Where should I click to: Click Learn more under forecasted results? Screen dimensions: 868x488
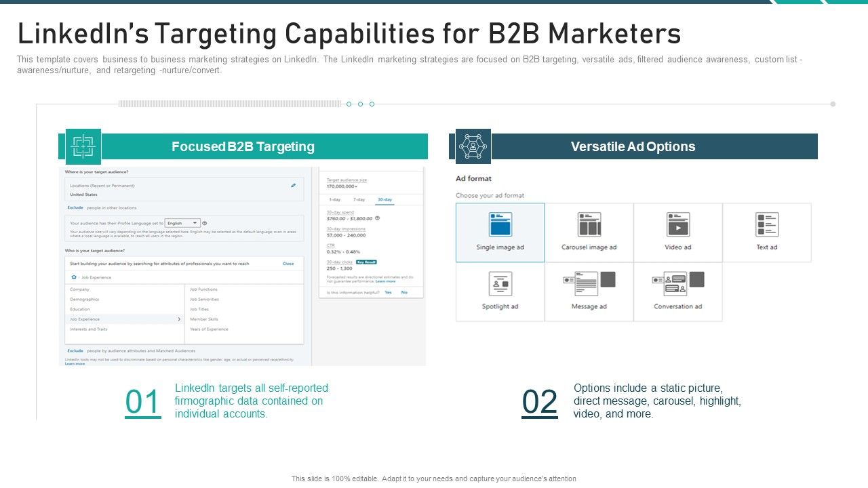click(386, 281)
